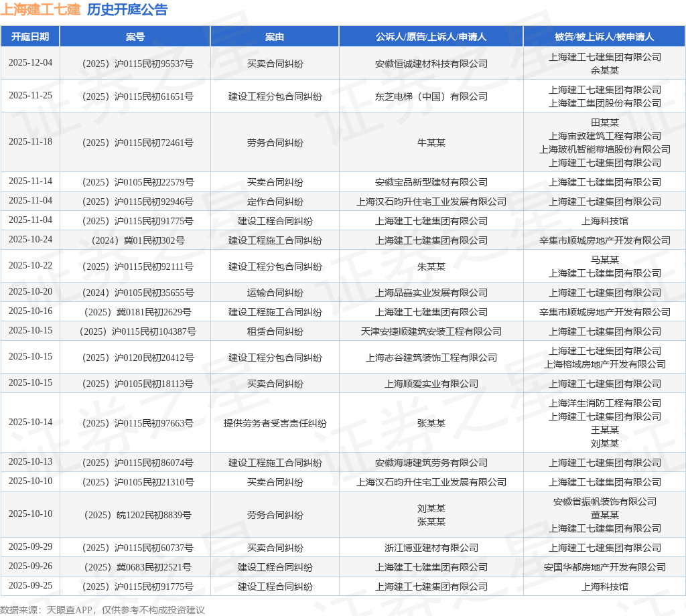Click the 被告/被上诉人/被申请人 header
This screenshot has height=616, width=686.
604,37
